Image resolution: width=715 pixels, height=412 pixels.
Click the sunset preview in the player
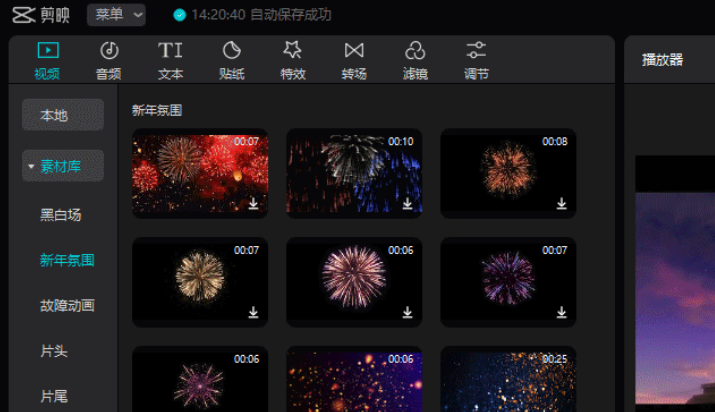[675, 299]
